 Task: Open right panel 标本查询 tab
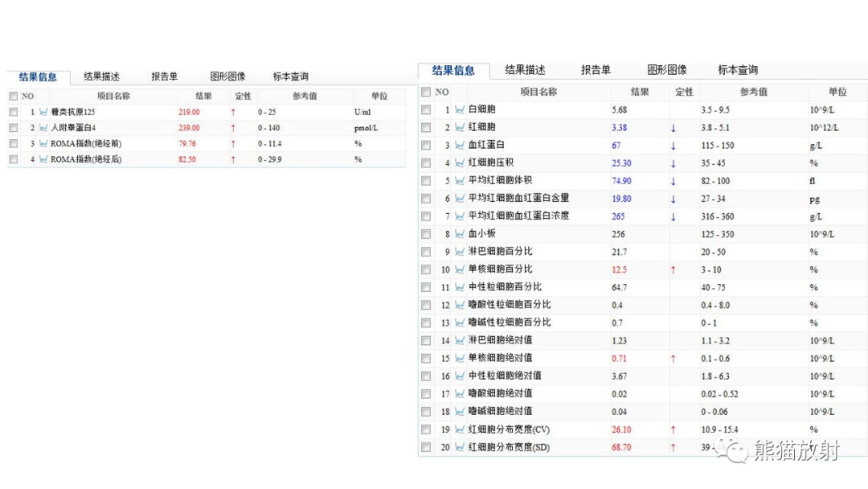click(738, 70)
